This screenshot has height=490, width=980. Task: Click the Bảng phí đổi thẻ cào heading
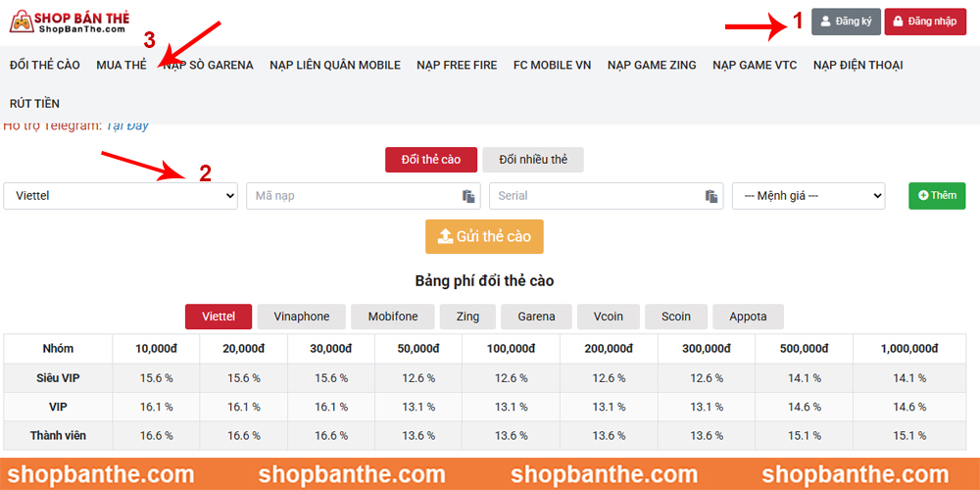(x=484, y=281)
